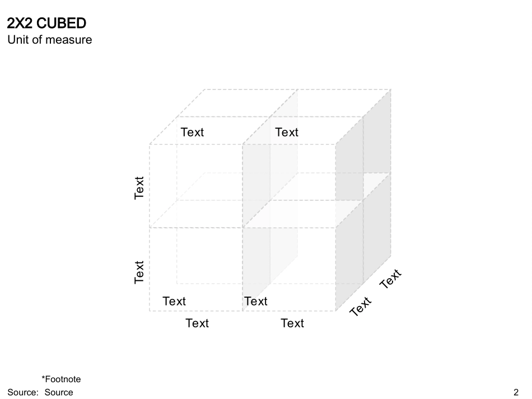Select the lower diagonal Text label right of cube

[361, 306]
